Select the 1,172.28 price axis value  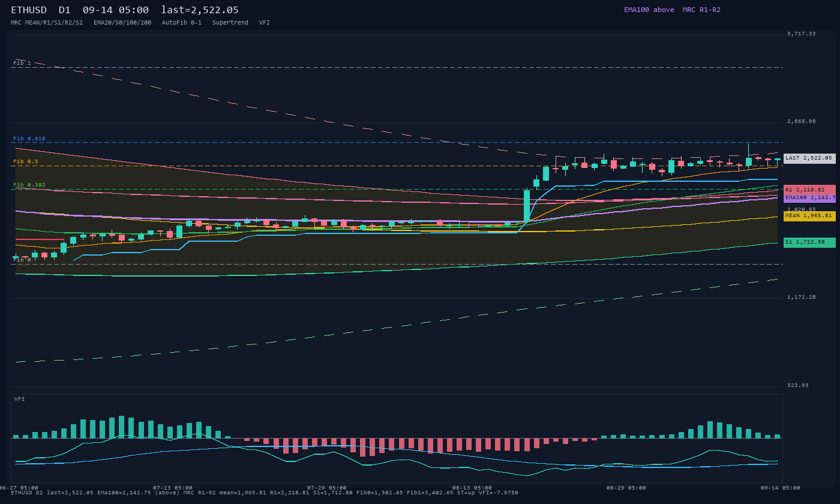click(x=802, y=297)
